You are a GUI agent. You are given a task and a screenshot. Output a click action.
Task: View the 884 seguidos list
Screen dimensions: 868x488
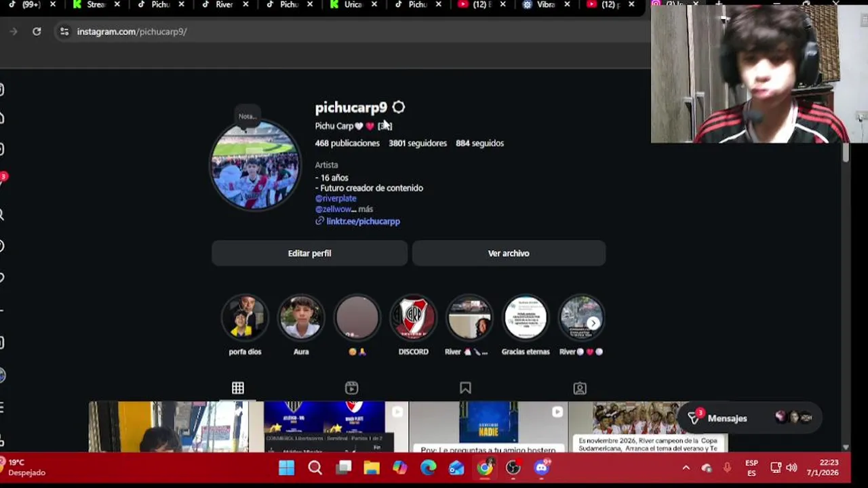click(479, 143)
